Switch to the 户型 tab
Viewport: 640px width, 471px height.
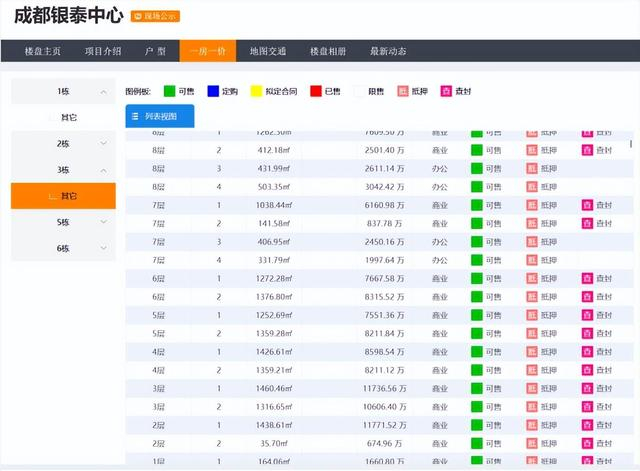[x=155, y=51]
